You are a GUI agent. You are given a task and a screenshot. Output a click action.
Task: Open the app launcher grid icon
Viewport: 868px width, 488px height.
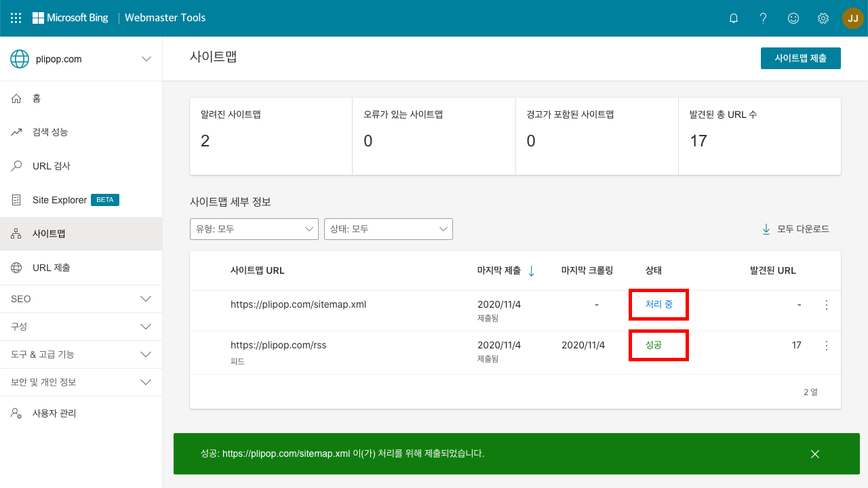pyautogui.click(x=16, y=18)
